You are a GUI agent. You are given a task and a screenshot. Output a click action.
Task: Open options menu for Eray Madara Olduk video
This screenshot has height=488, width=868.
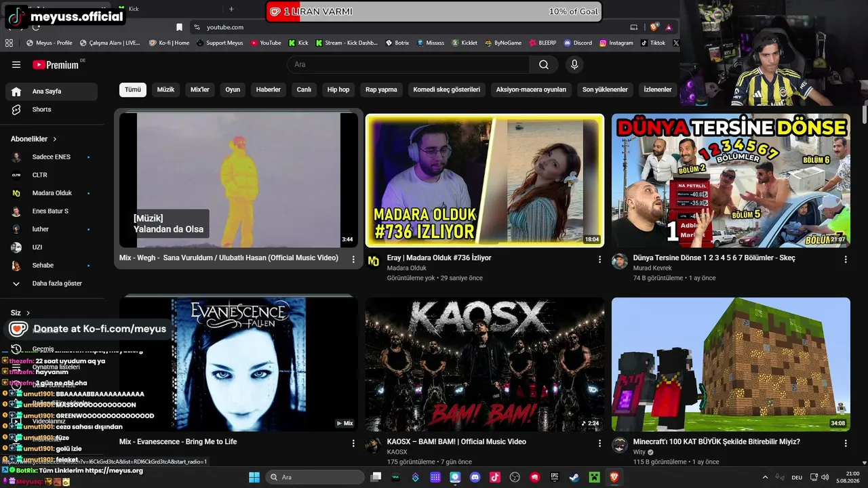599,259
